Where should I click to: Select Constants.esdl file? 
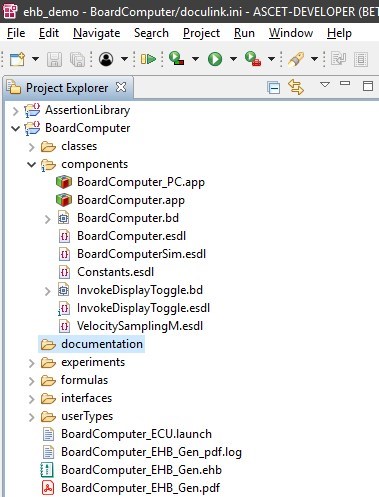115,272
